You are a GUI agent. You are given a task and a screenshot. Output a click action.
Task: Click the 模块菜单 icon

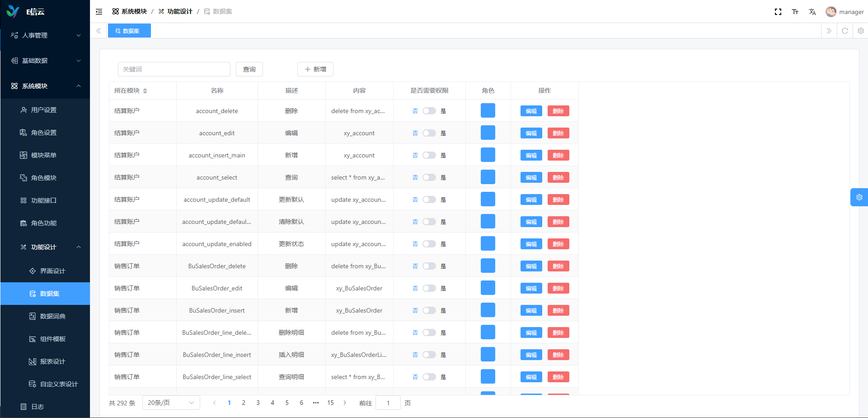[23, 155]
